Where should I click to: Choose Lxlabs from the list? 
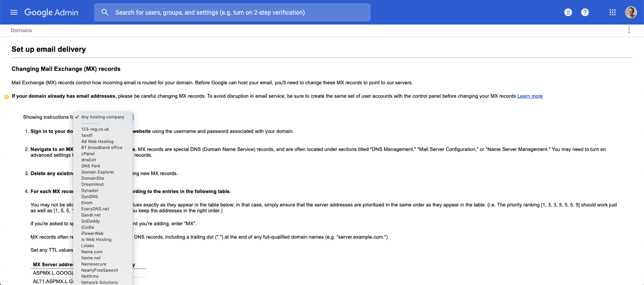point(88,245)
